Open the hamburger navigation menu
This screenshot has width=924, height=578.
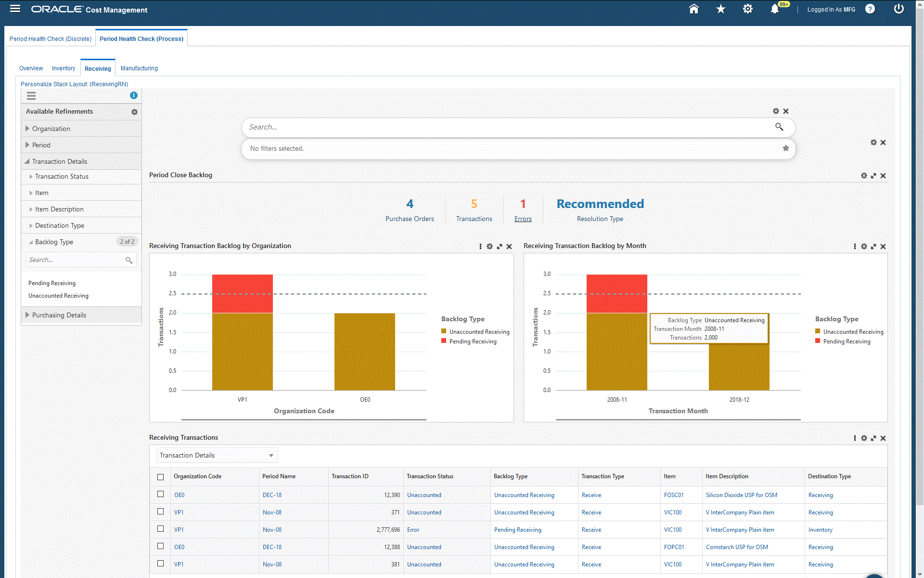pyautogui.click(x=15, y=9)
